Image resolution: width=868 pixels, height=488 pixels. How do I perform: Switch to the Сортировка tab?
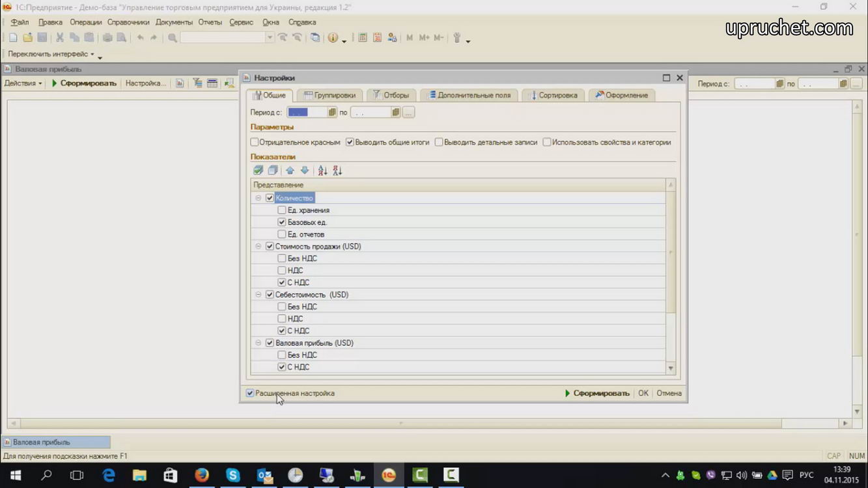click(x=553, y=95)
